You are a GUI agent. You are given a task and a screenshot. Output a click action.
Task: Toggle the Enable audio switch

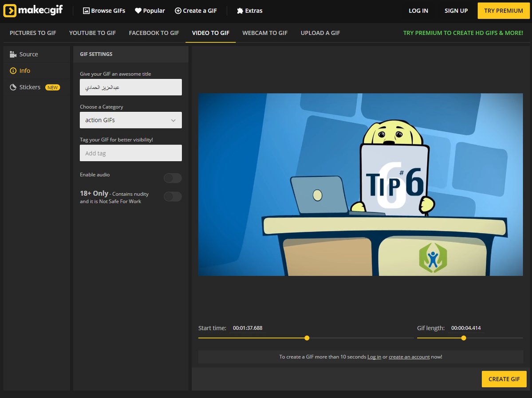click(x=173, y=178)
